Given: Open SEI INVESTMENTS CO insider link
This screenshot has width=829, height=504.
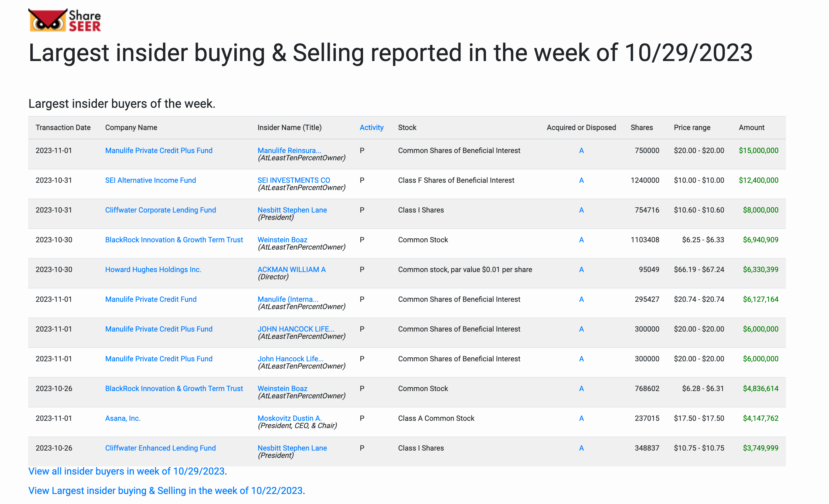Looking at the screenshot, I should point(294,180).
